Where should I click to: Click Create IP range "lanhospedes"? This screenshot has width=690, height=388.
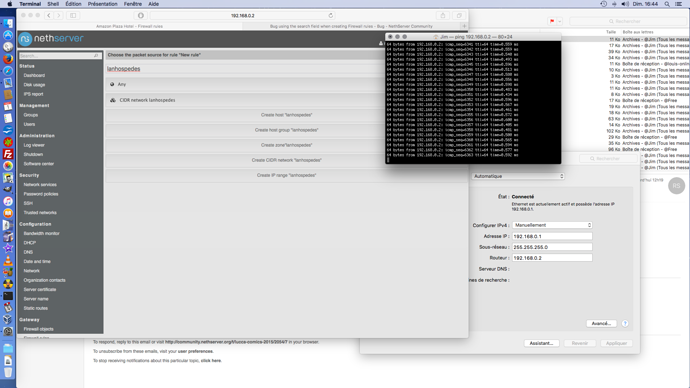286,175
